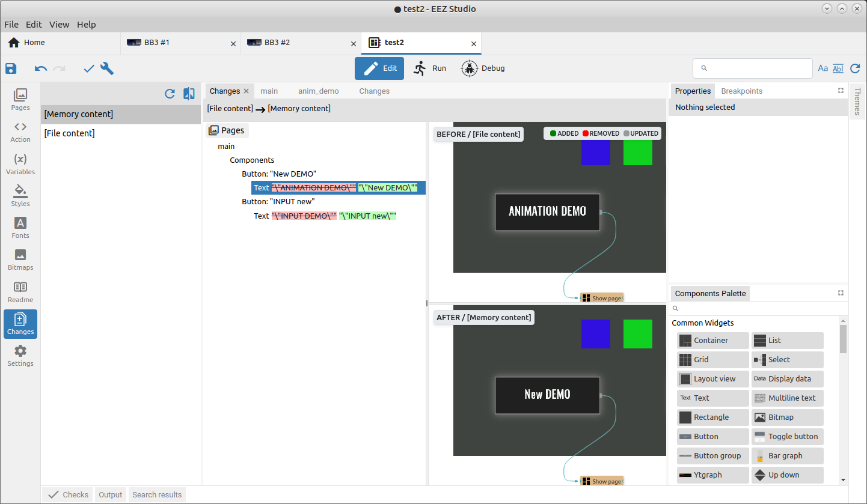Toggle match case Aa option
This screenshot has width=867, height=504.
(823, 68)
